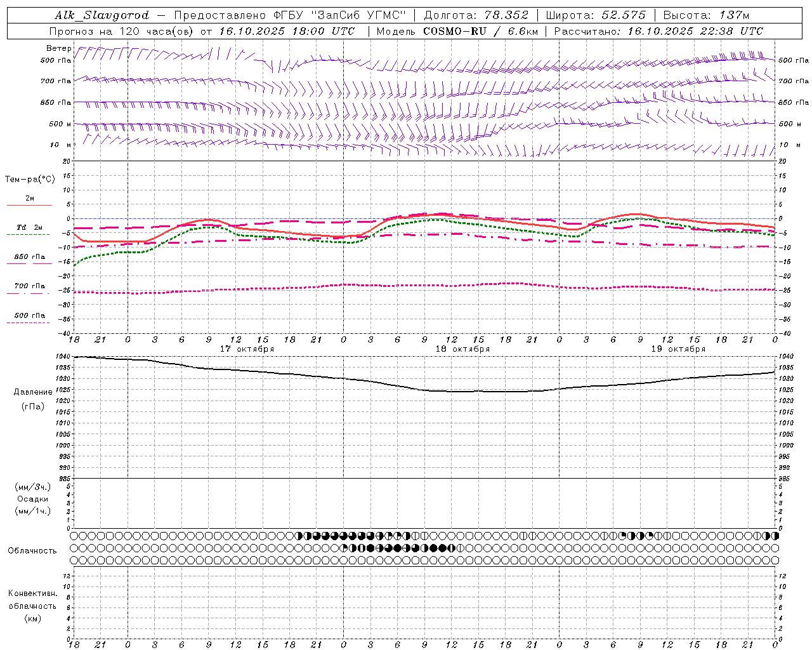Click the "-40" value on left temperature axis
This screenshot has height=650, width=812.
click(65, 333)
